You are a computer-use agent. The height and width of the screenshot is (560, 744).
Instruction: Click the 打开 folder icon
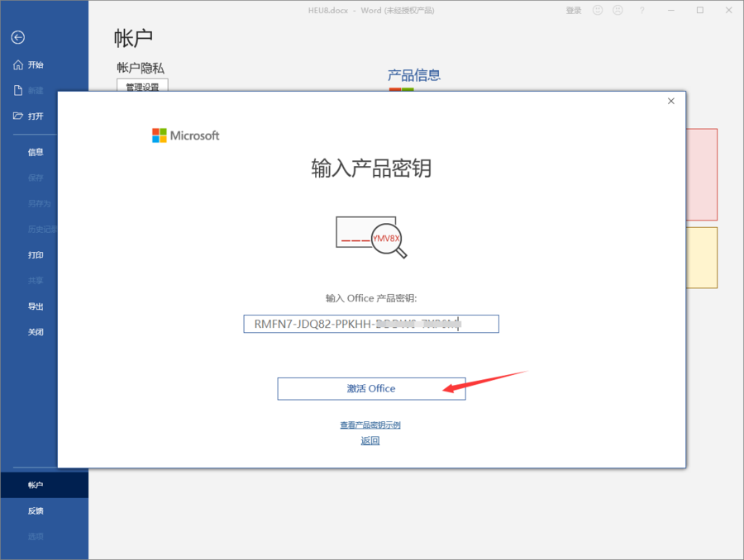click(x=18, y=116)
